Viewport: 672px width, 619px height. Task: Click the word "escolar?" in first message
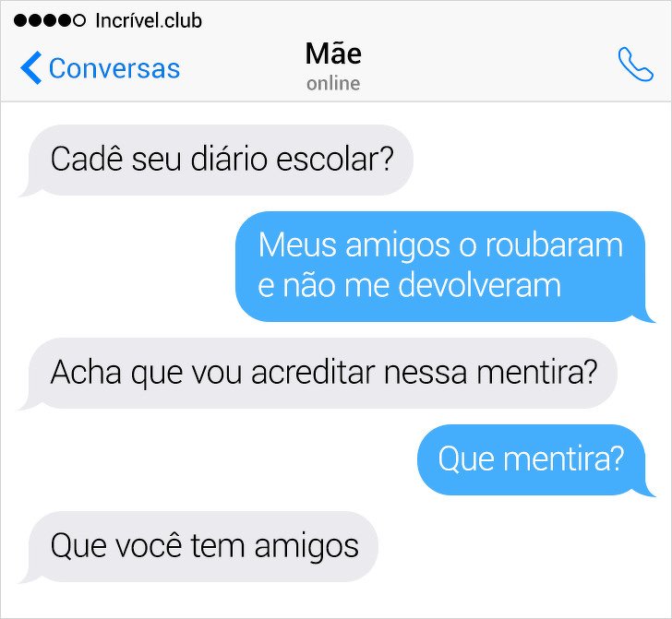335,159
